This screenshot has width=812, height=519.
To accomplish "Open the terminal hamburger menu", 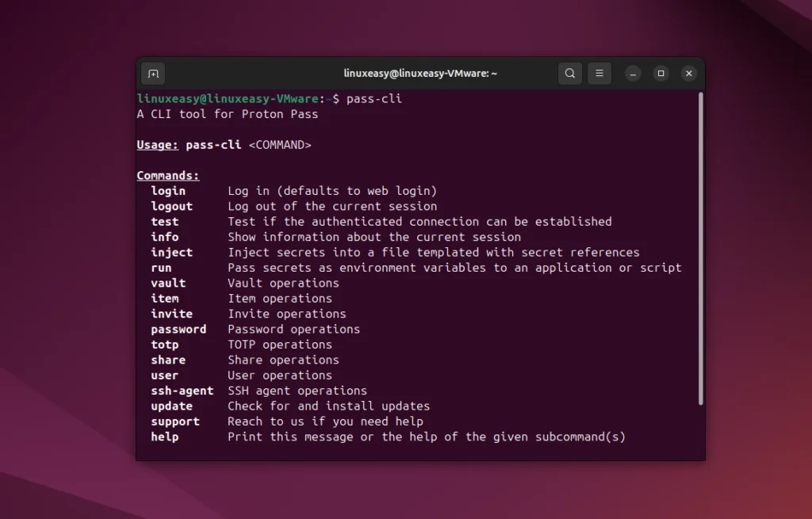I will tap(599, 73).
